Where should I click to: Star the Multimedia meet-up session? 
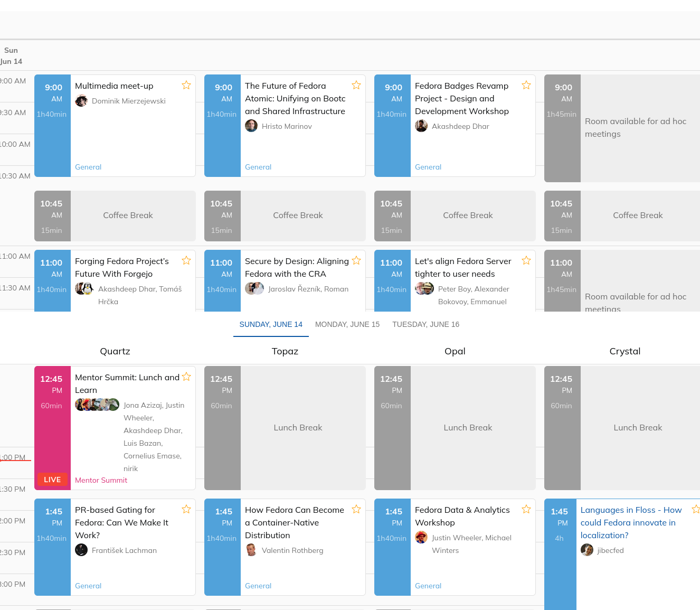point(186,85)
